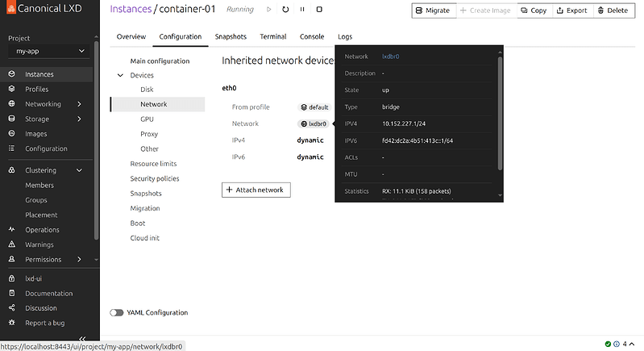Select GPU under Devices
Screen dimensions: 644x351
coord(147,119)
